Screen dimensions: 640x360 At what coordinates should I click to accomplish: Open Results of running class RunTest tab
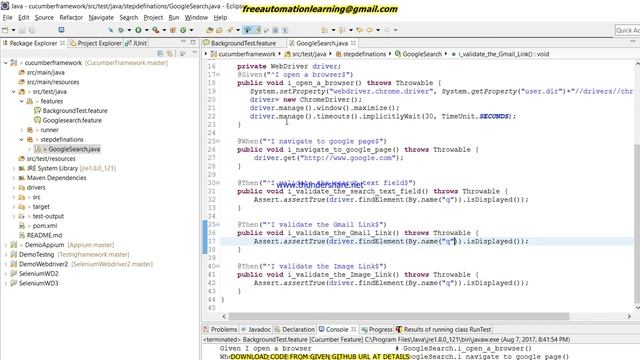pyautogui.click(x=444, y=329)
